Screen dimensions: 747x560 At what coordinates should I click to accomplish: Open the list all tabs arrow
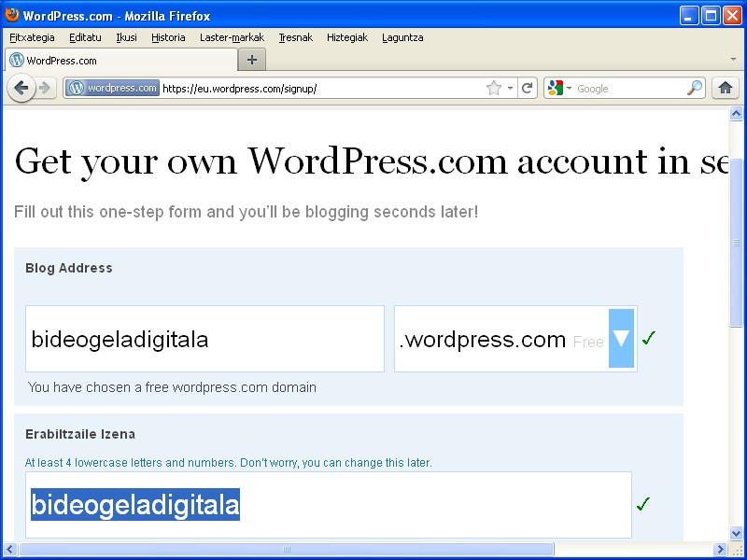click(733, 60)
